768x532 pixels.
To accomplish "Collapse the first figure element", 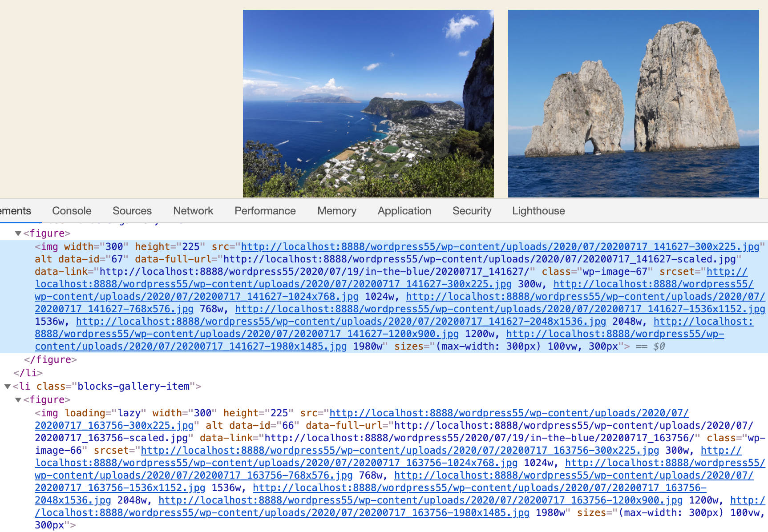I will coord(18,233).
